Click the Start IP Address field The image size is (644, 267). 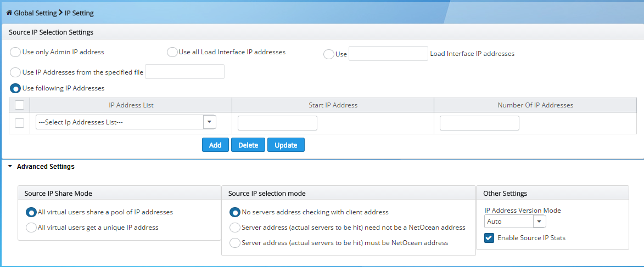click(x=277, y=123)
